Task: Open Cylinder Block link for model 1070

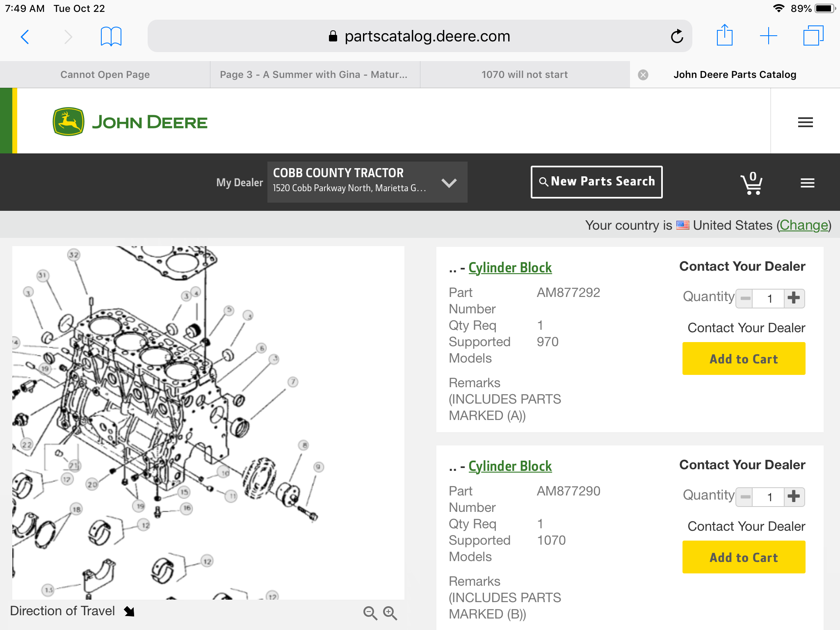Action: (510, 466)
